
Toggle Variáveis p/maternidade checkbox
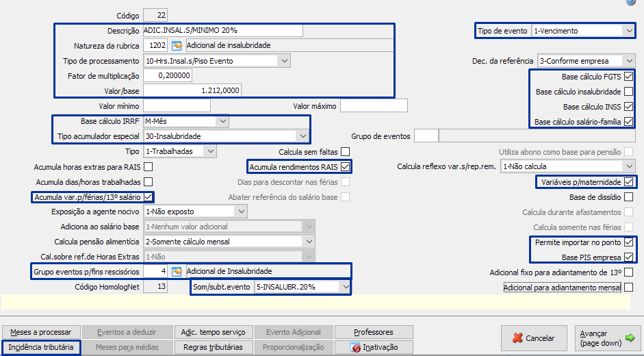[x=628, y=181]
